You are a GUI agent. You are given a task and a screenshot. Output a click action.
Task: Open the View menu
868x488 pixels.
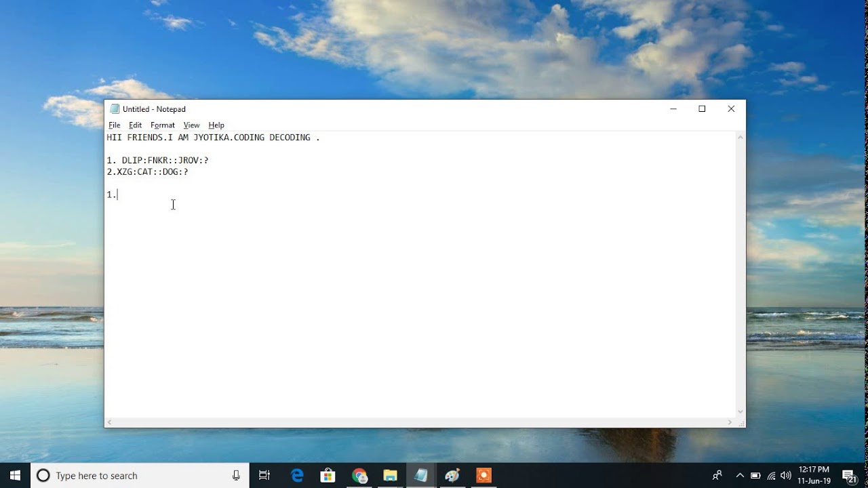pos(191,125)
